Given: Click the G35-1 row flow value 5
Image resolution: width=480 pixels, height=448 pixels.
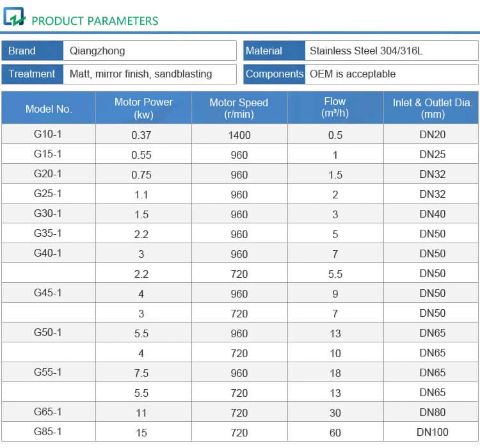Looking at the screenshot, I should click(x=335, y=234).
